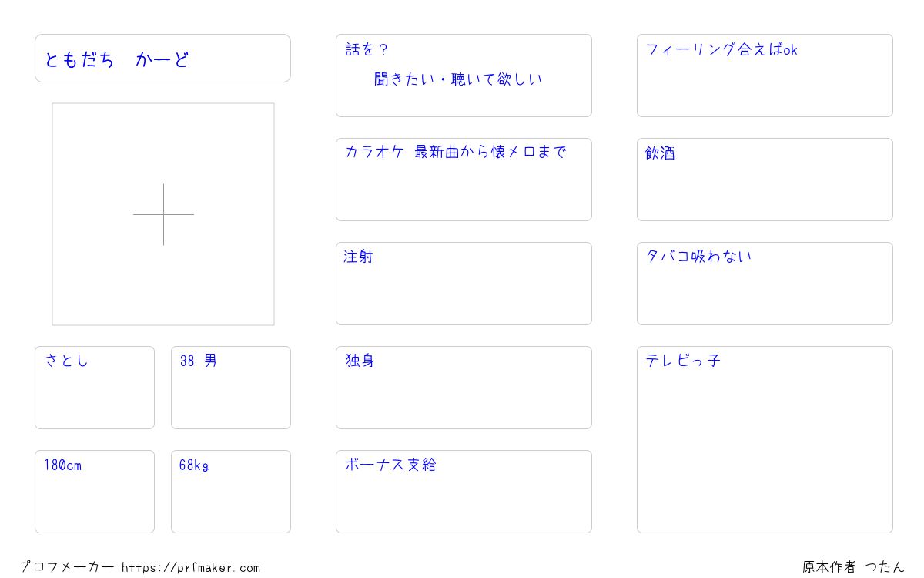The image size is (924, 578).
Task: Click the さとし name box
Action: pos(95,388)
